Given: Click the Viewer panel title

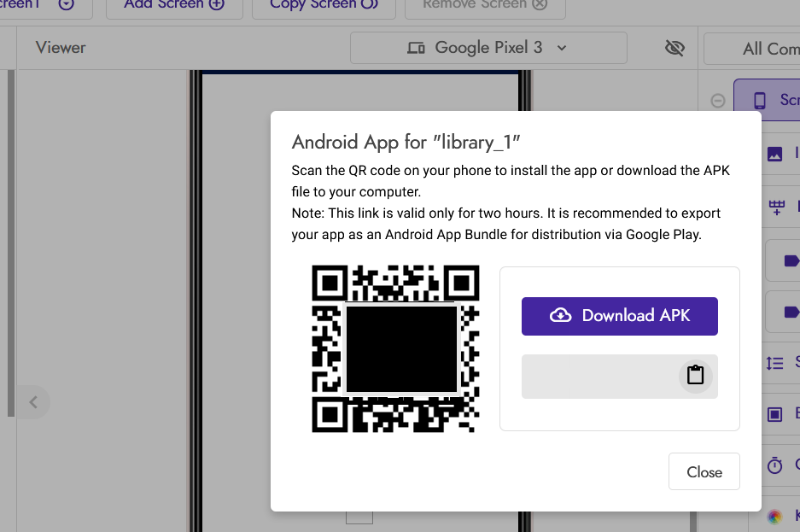Looking at the screenshot, I should pyautogui.click(x=61, y=48).
